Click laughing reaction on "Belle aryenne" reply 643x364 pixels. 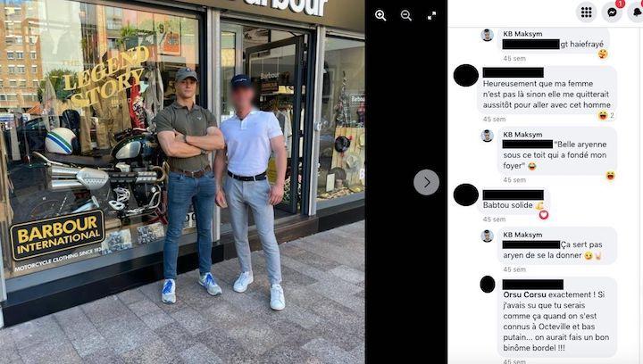click(x=610, y=176)
